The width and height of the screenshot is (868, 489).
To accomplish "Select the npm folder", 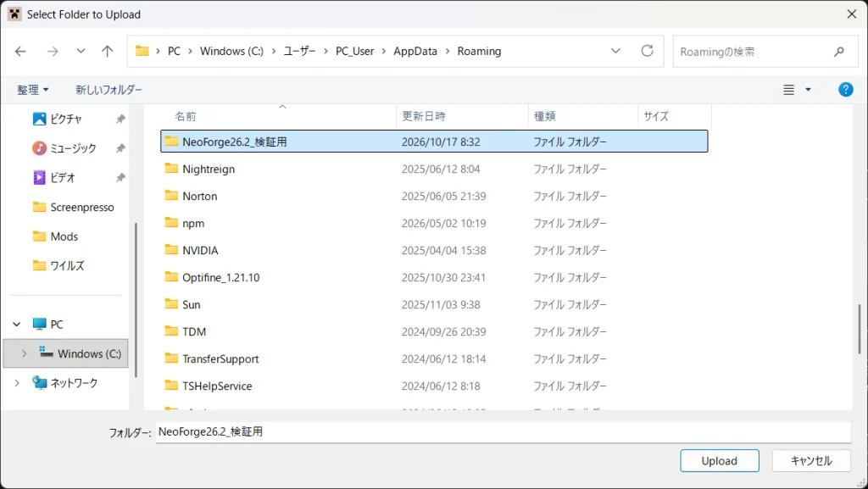I will tap(434, 223).
